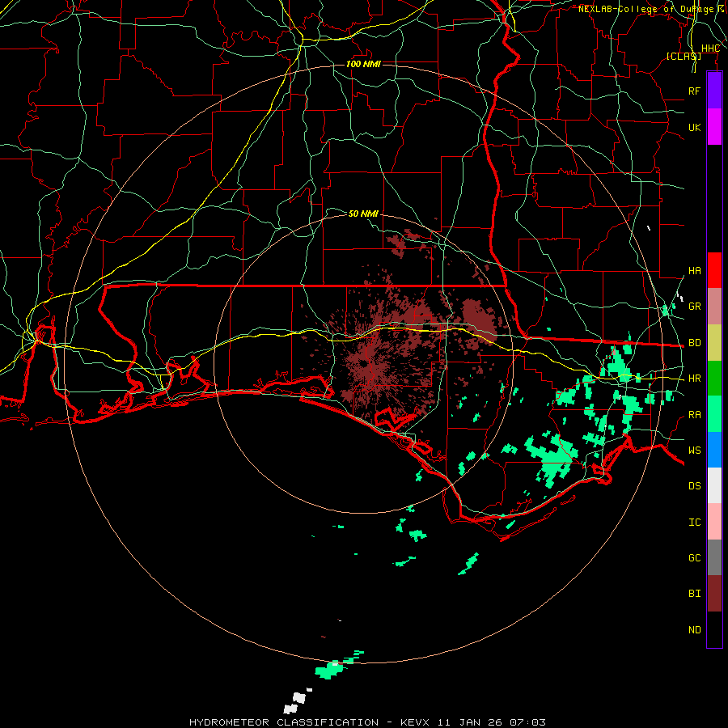
Task: Click the WS legend label
Action: pos(695,451)
